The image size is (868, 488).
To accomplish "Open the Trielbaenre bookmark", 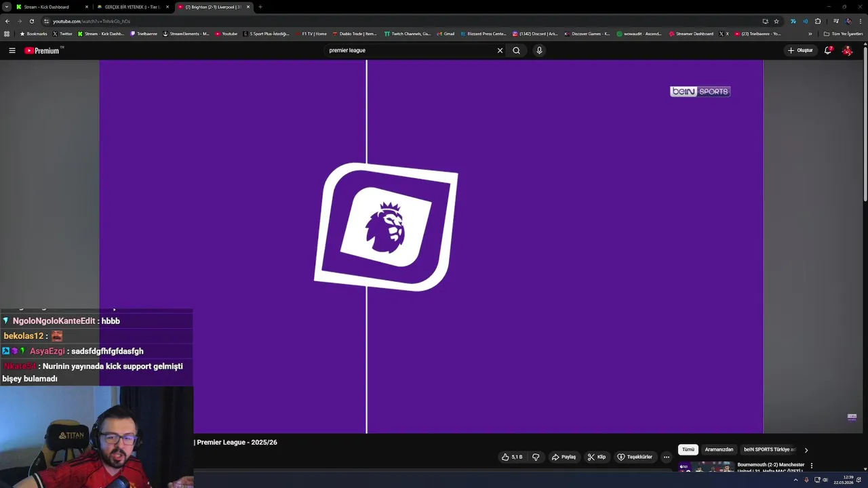I will click(144, 34).
